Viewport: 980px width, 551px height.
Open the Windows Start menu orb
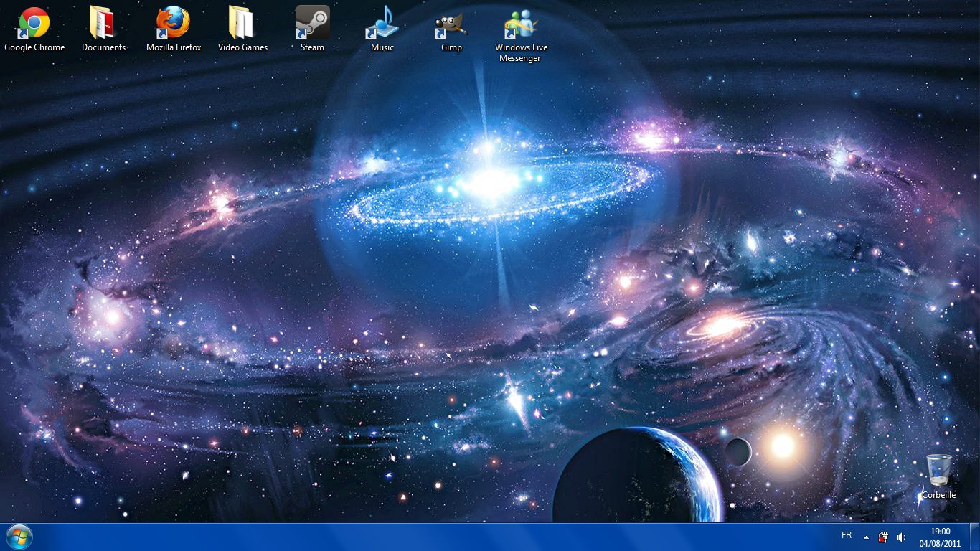[19, 537]
